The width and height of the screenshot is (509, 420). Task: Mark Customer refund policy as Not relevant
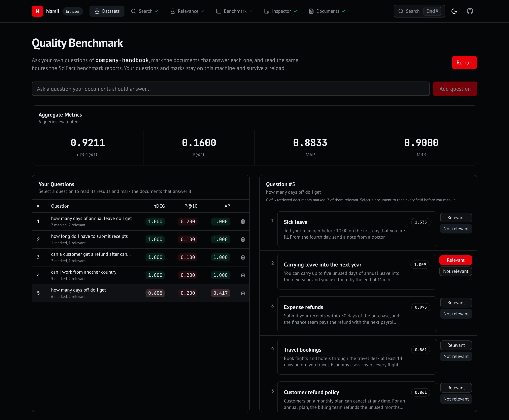click(456, 399)
